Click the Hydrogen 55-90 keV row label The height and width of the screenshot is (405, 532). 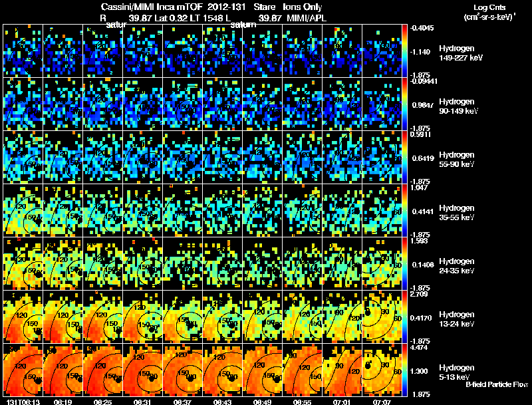click(x=457, y=160)
